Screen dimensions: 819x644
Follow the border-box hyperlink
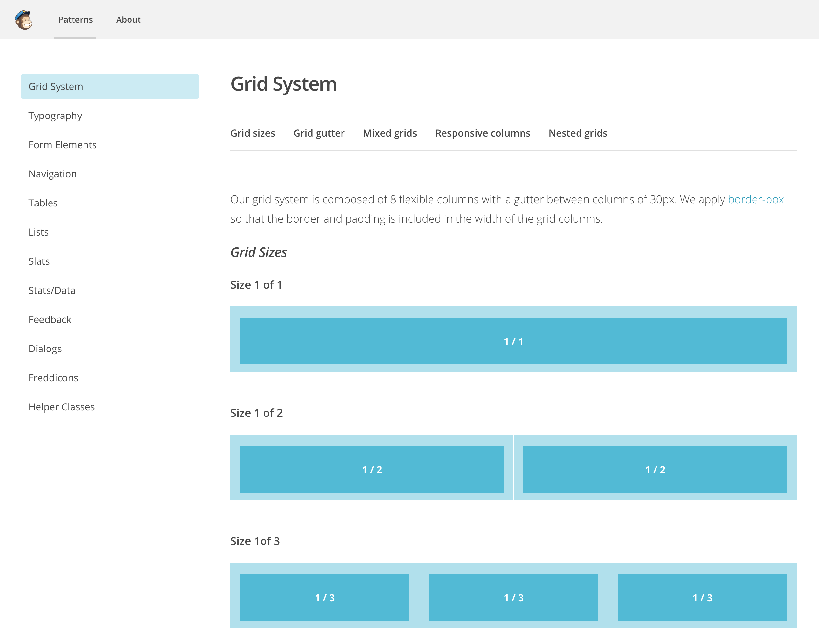(x=755, y=199)
